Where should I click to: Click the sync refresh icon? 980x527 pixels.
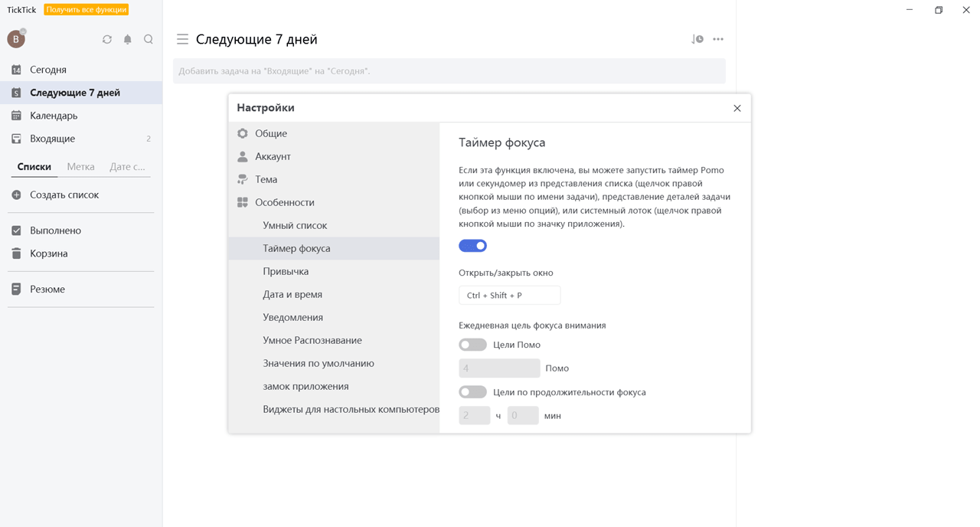coord(107,39)
